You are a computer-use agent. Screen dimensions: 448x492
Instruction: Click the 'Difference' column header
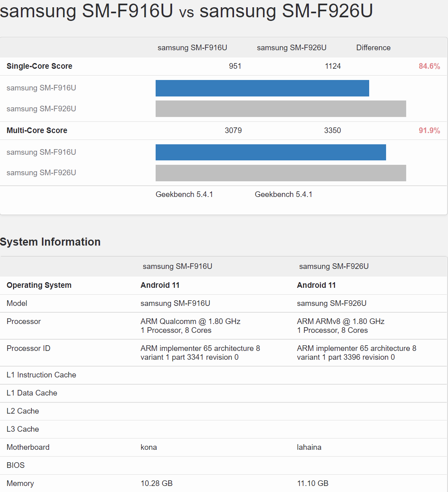point(373,48)
